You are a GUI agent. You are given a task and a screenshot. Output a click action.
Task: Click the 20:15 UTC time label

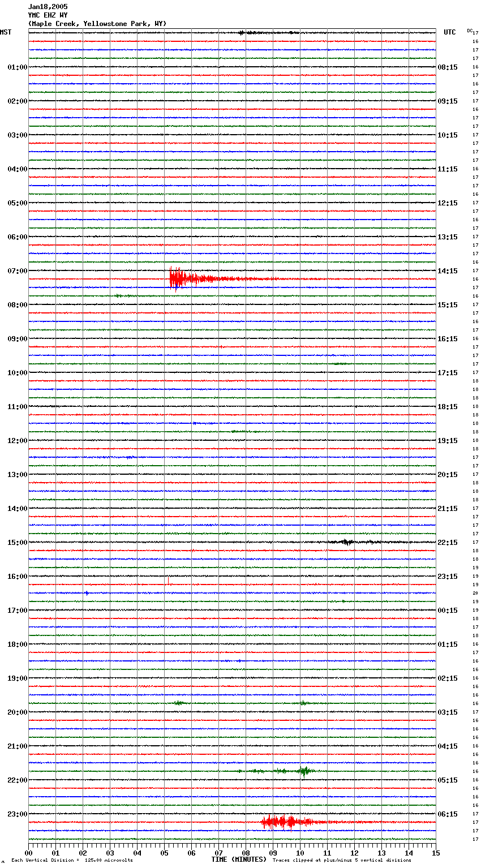(448, 475)
